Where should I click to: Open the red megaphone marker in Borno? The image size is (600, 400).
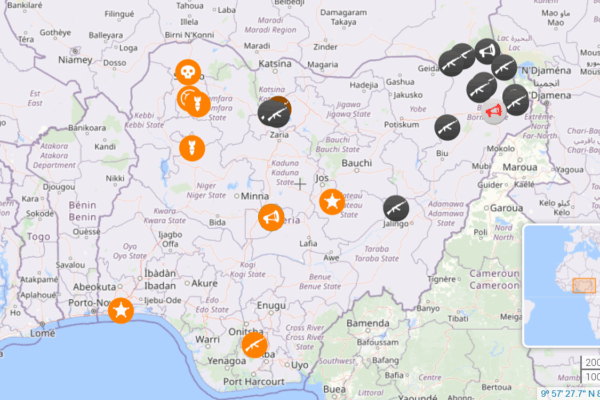coord(494,111)
